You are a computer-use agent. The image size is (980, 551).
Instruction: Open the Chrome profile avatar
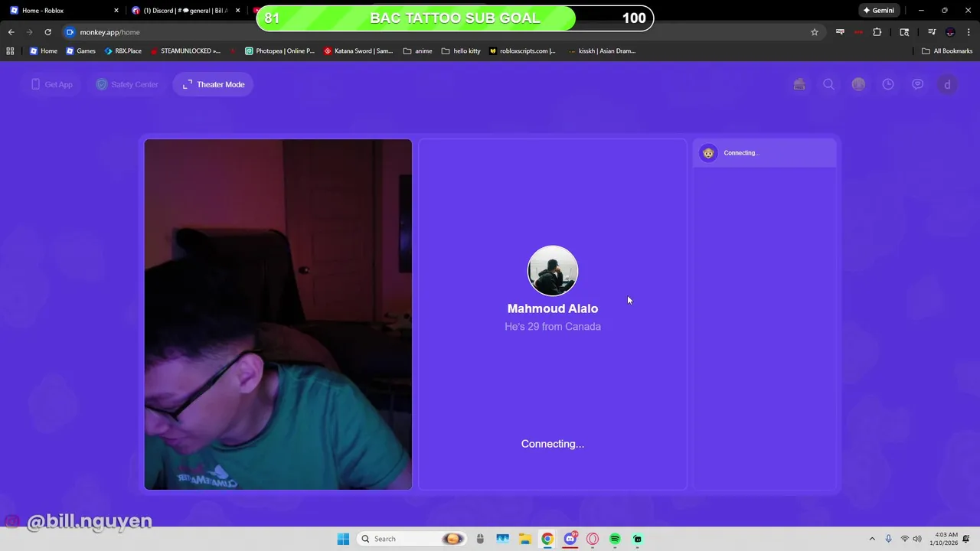click(950, 32)
